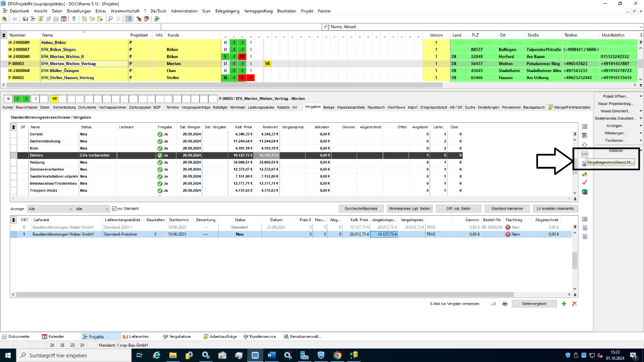644x362 pixels.
Task: Click the 'Standard markieren' button
Action: click(x=506, y=209)
